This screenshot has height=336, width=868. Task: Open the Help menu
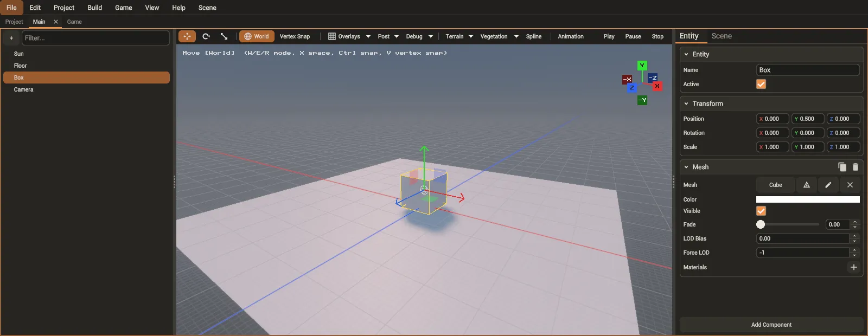pos(178,8)
